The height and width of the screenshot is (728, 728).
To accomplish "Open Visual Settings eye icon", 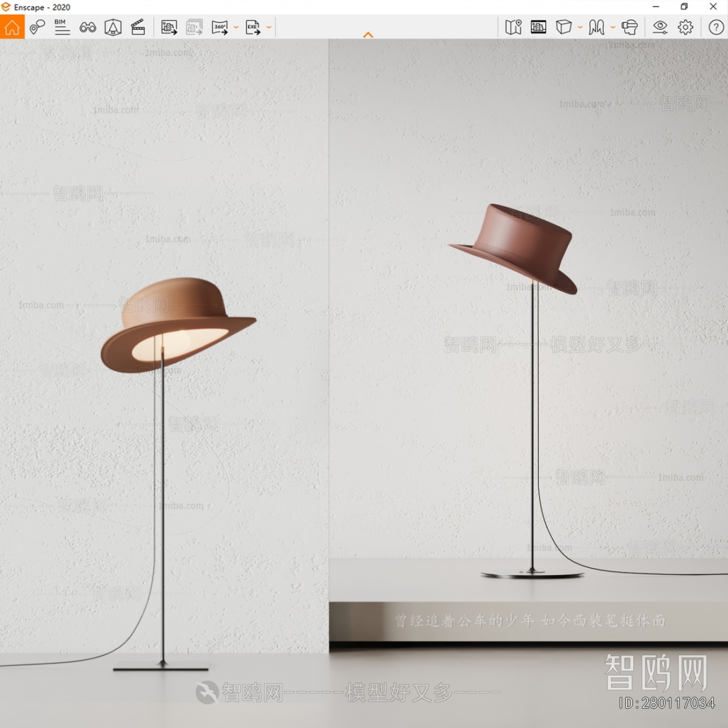I will tap(660, 27).
